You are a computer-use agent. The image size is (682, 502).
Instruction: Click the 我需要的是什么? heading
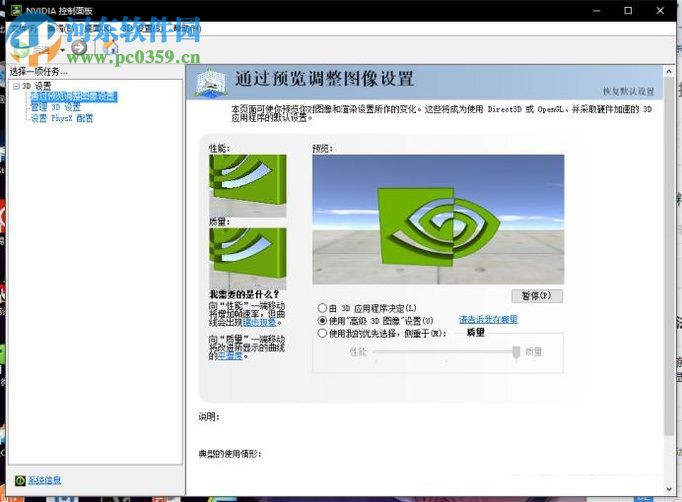click(244, 295)
